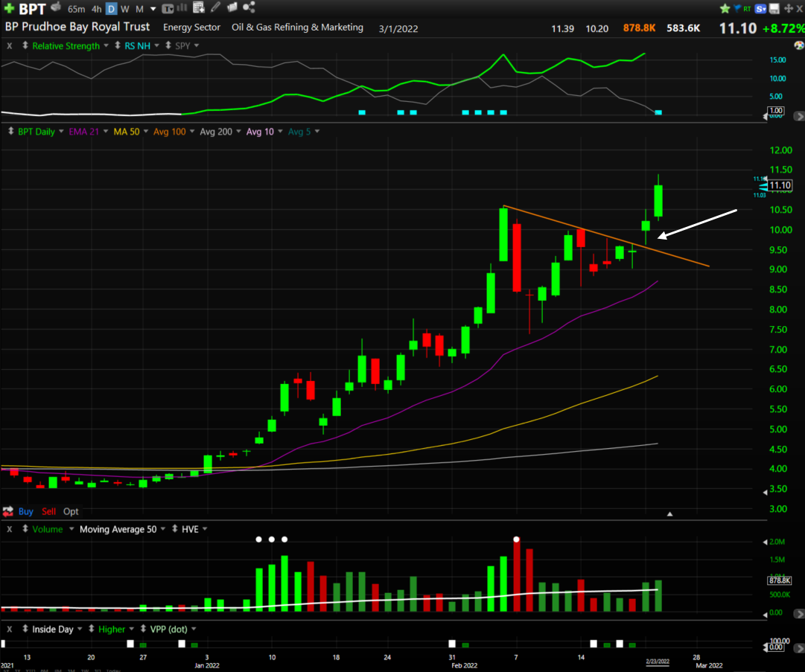Click the move window crosshair icon
Image resolution: width=805 pixels, height=672 pixels.
pyautogui.click(x=788, y=8)
